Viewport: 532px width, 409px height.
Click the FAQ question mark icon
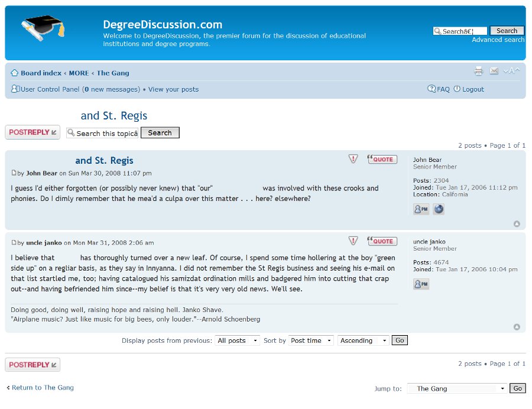click(432, 89)
